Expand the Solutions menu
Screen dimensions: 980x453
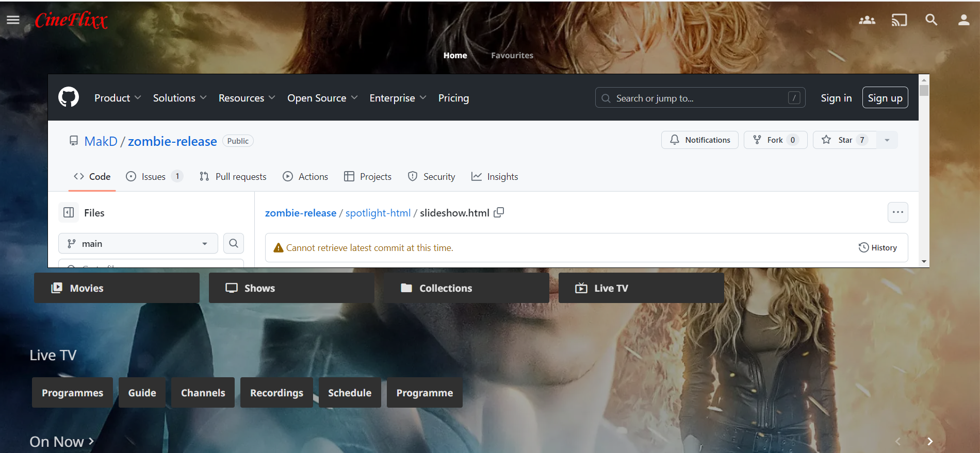coord(179,98)
